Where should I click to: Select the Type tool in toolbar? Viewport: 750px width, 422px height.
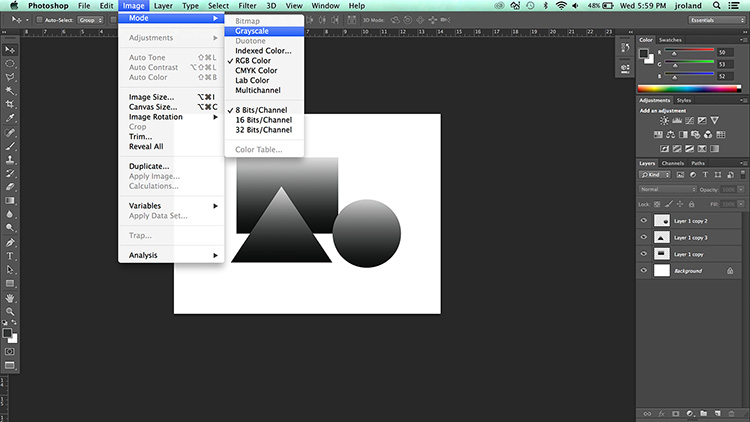click(x=10, y=256)
